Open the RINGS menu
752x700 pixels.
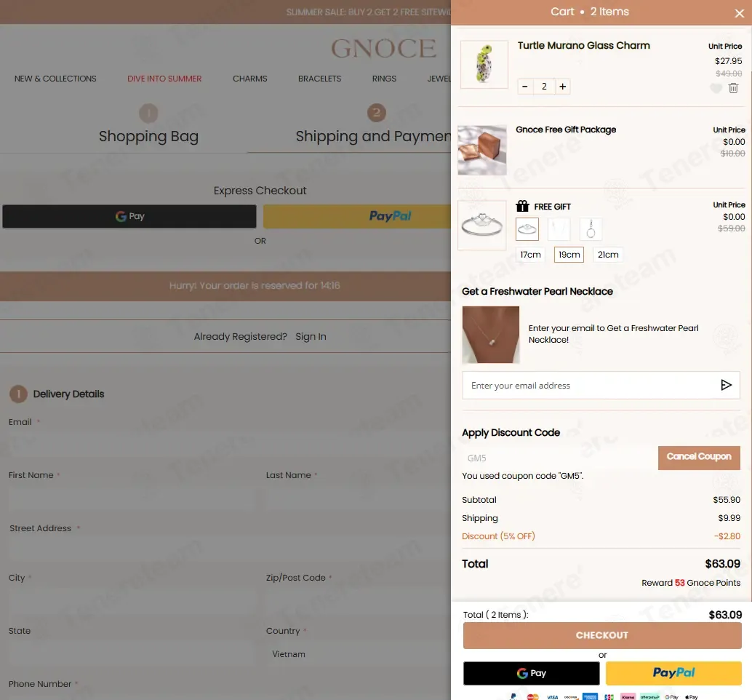click(x=384, y=79)
